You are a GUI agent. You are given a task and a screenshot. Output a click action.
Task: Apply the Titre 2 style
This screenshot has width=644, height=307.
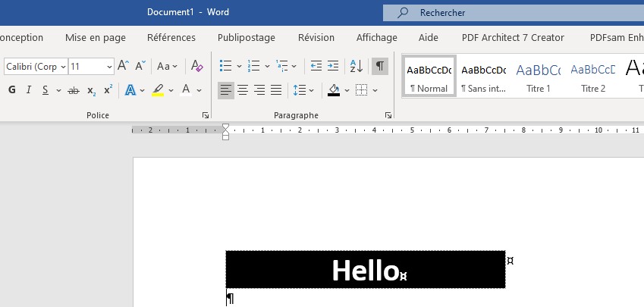click(592, 77)
